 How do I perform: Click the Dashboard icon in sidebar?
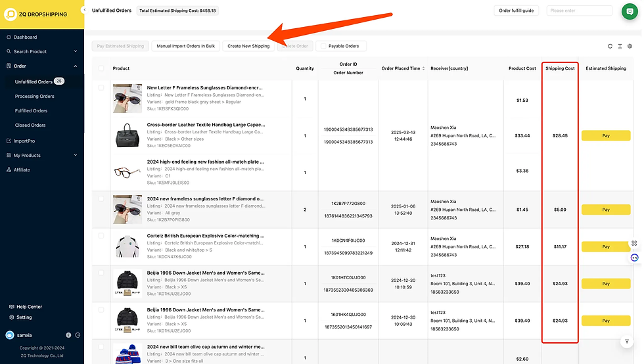click(x=9, y=37)
